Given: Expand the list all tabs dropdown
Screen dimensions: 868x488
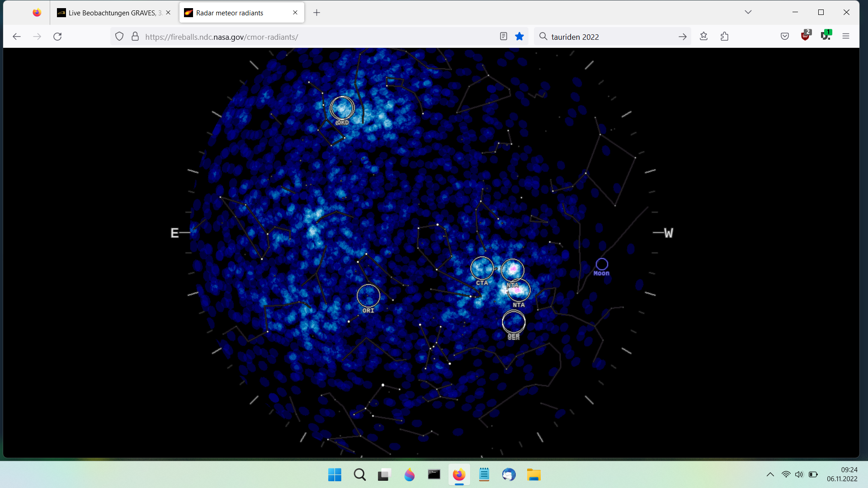Looking at the screenshot, I should tap(748, 12).
